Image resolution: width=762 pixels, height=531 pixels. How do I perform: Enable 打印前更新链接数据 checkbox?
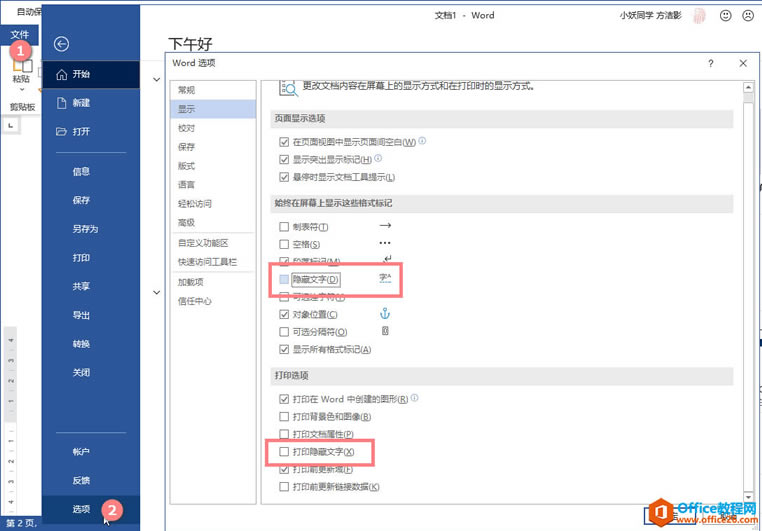284,487
